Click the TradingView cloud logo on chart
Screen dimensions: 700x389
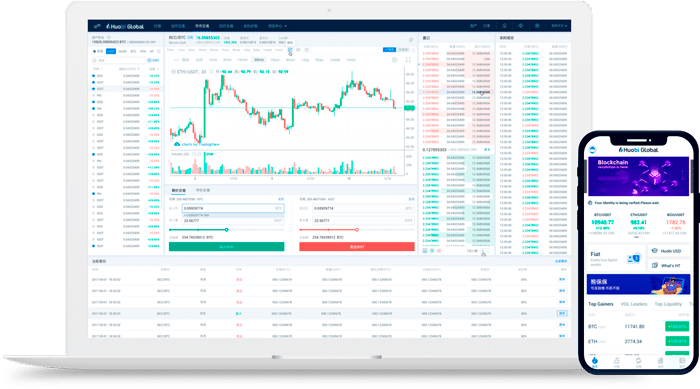[x=177, y=144]
